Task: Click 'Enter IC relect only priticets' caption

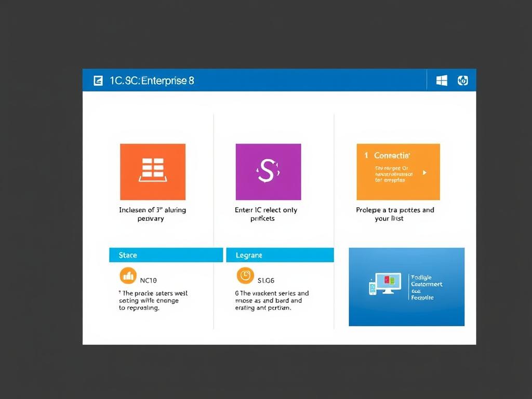Action: [x=265, y=214]
